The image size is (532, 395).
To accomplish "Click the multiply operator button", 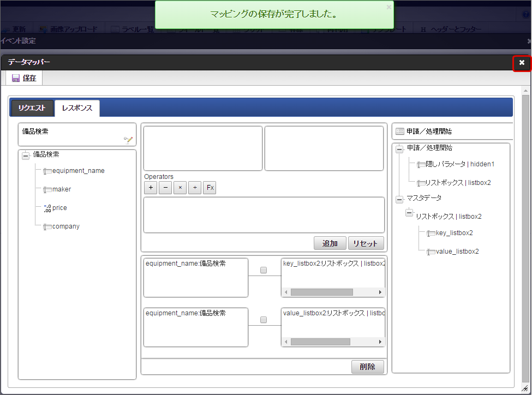I will (180, 187).
